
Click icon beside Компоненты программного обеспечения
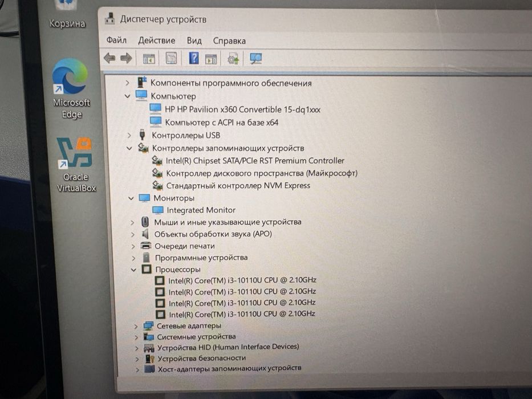click(142, 83)
